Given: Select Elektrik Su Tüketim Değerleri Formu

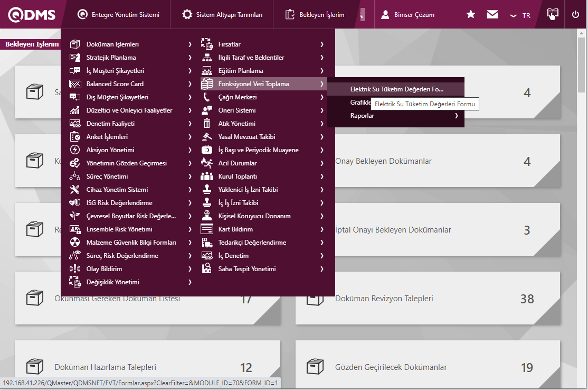Looking at the screenshot, I should (396, 89).
